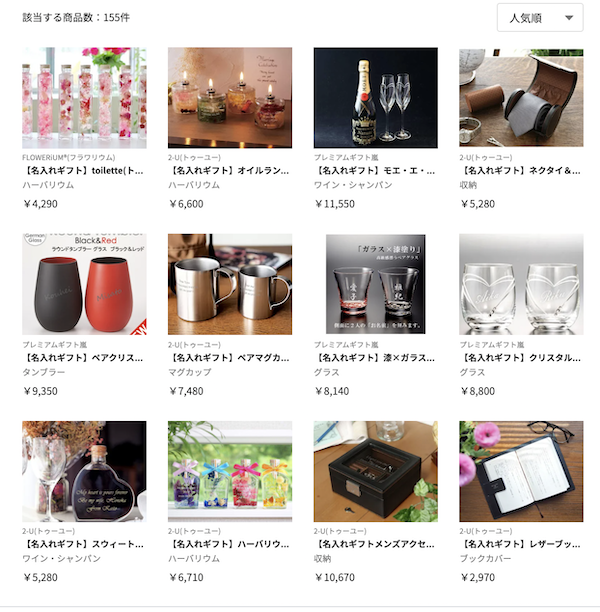The height and width of the screenshot is (612, 600).
Task: Click FLOWERiUM®(フラワリウム) brand name
Action: click(69, 157)
